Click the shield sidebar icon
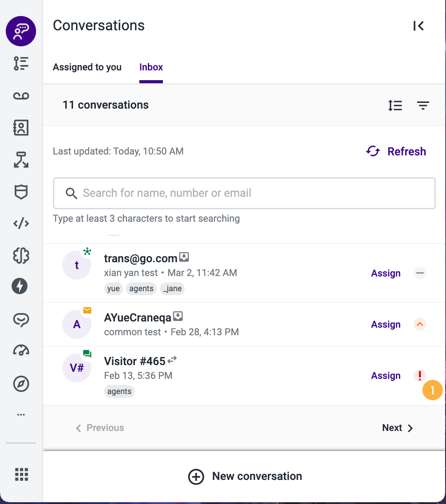Viewport: 446px width, 504px height. [21, 192]
